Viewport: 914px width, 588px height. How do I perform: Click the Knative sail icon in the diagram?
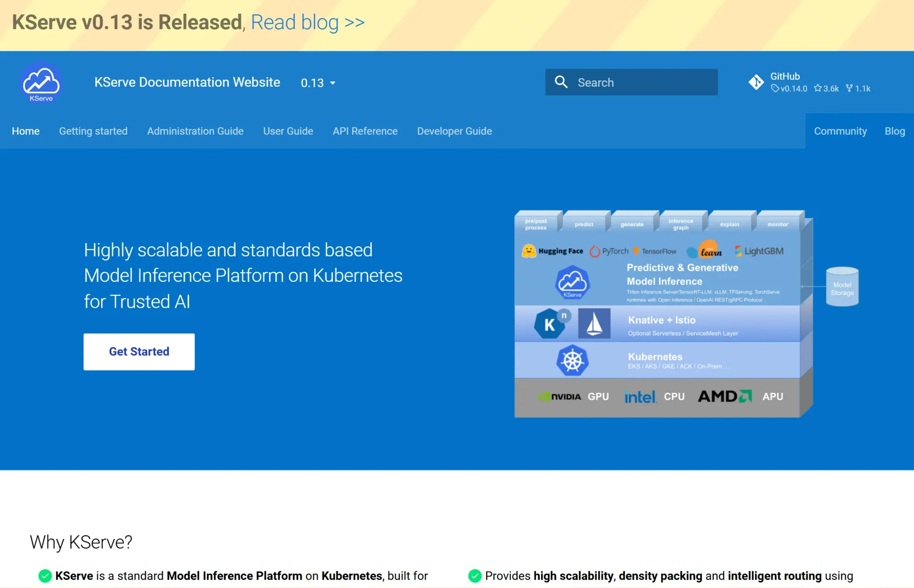(594, 323)
